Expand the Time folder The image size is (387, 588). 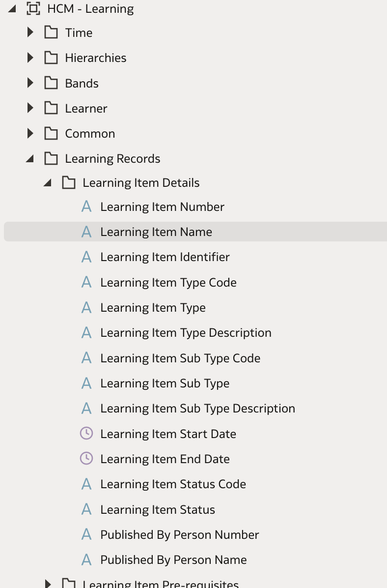(30, 32)
